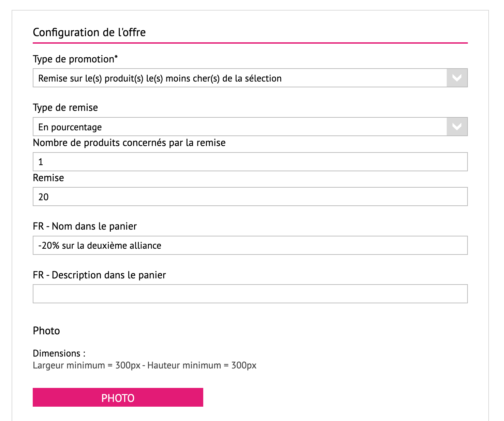Click the 'FR - Description dans le panier' label
The height and width of the screenshot is (421, 504).
click(x=99, y=275)
